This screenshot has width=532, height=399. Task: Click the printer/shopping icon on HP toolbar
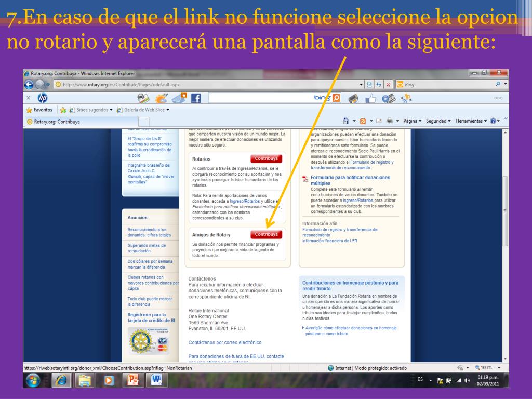click(x=353, y=99)
